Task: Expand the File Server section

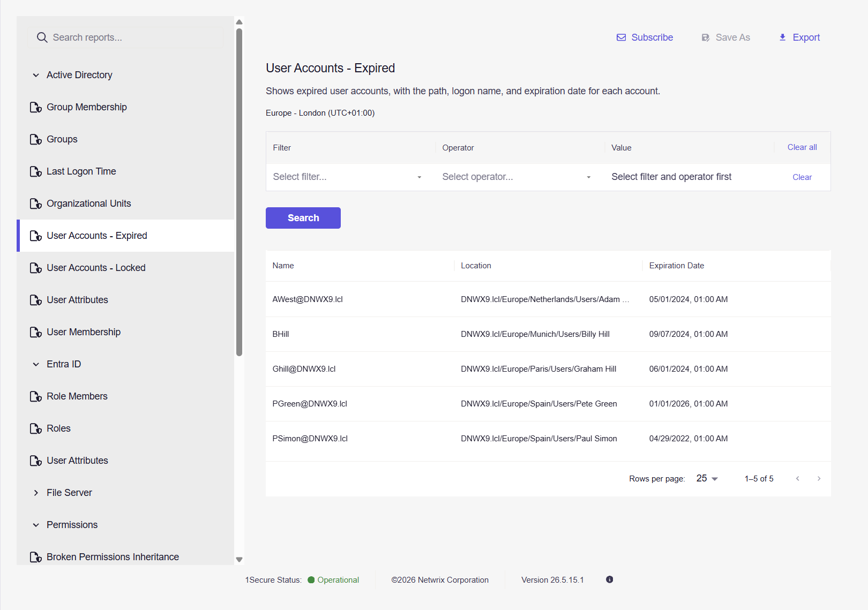Action: click(x=36, y=493)
